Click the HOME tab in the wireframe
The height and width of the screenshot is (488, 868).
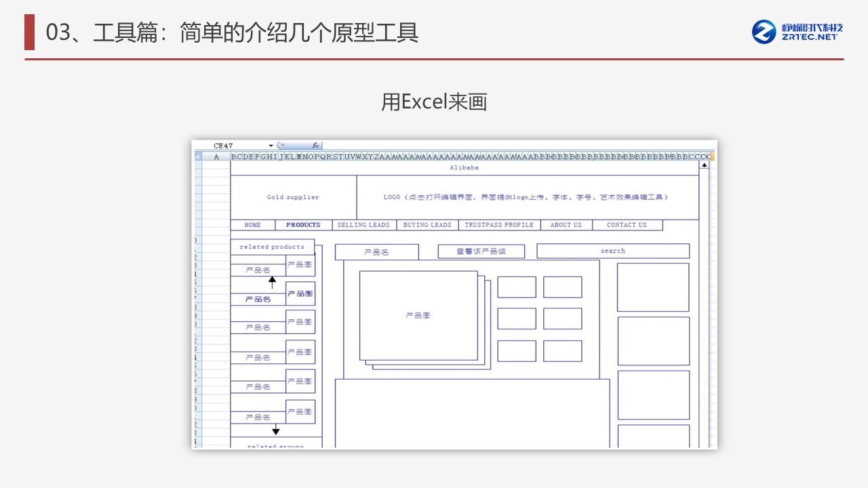[x=252, y=225]
